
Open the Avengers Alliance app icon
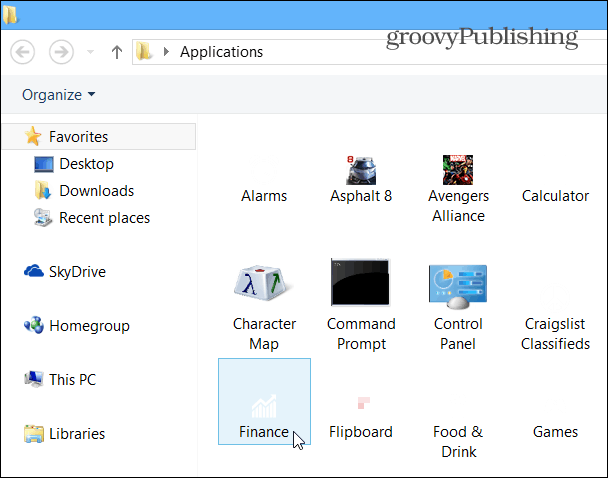coord(458,170)
